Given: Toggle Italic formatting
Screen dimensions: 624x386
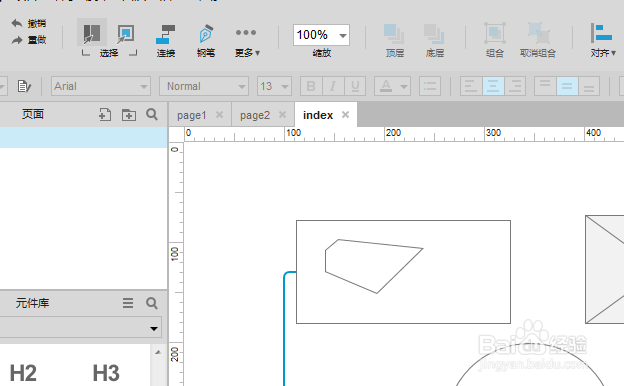Looking at the screenshot, I should coord(333,86).
